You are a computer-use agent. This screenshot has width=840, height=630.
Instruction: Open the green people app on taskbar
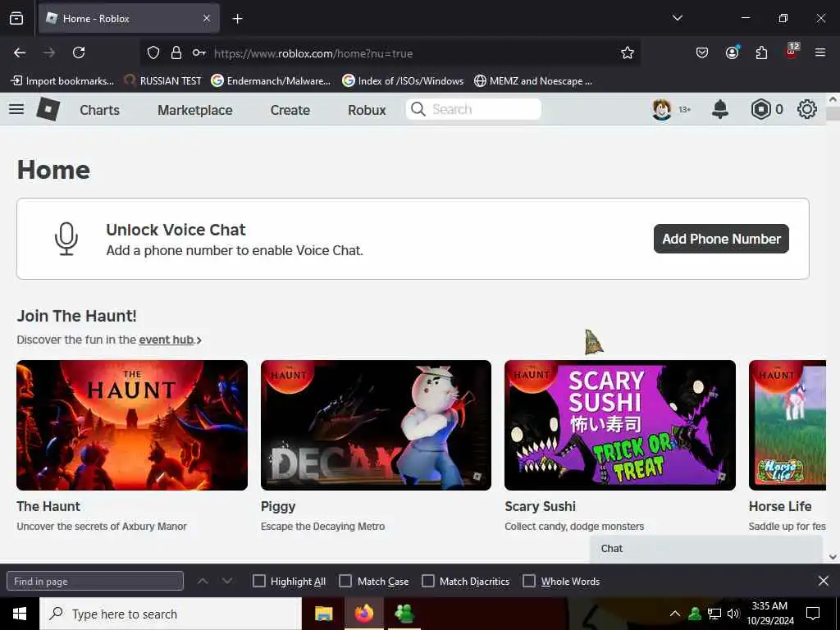click(404, 614)
